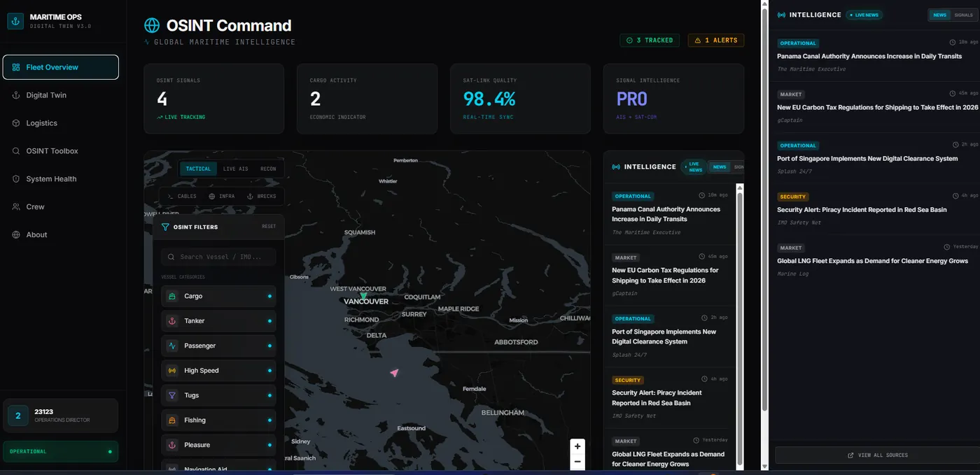Open Logistics via its cube icon

coord(16,123)
